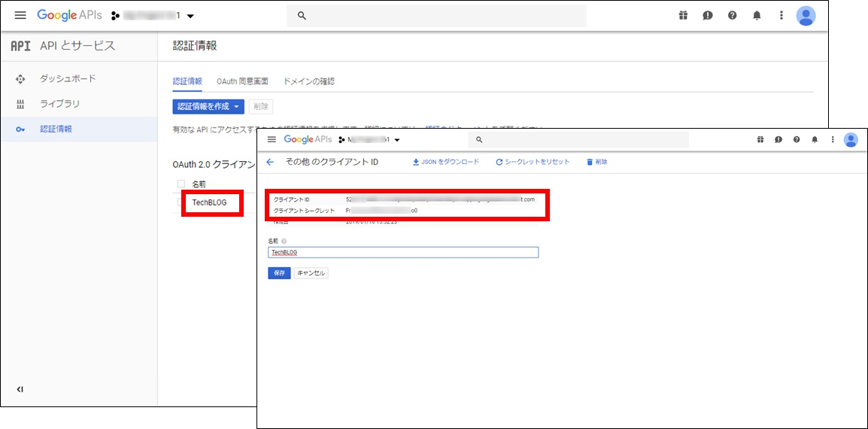Open three-dot menu in back window header
Image resolution: width=868 pixels, height=429 pixels.
781,16
